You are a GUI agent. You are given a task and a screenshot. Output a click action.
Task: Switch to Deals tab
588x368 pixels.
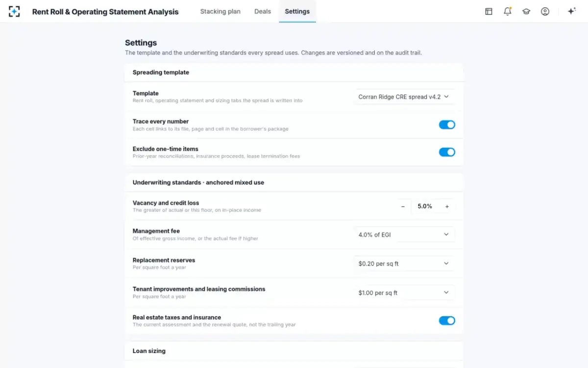[x=263, y=11]
